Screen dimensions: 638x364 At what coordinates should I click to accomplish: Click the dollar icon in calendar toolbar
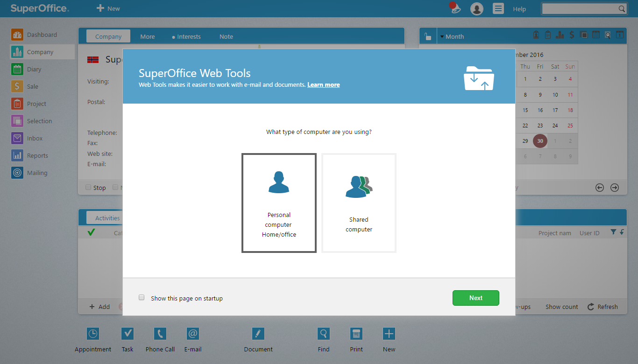[572, 35]
